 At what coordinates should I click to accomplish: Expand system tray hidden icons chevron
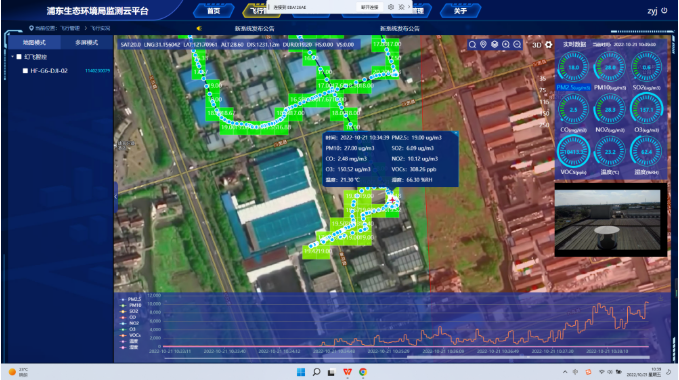click(x=565, y=372)
